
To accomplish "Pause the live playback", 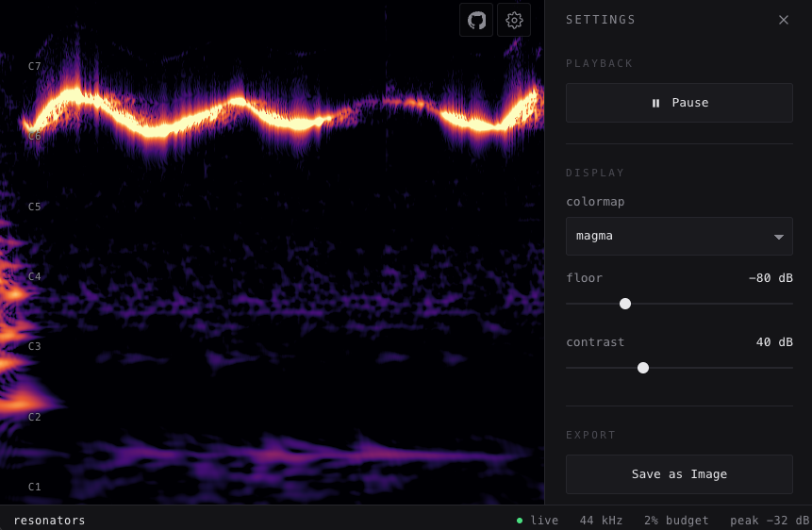I will 679,103.
